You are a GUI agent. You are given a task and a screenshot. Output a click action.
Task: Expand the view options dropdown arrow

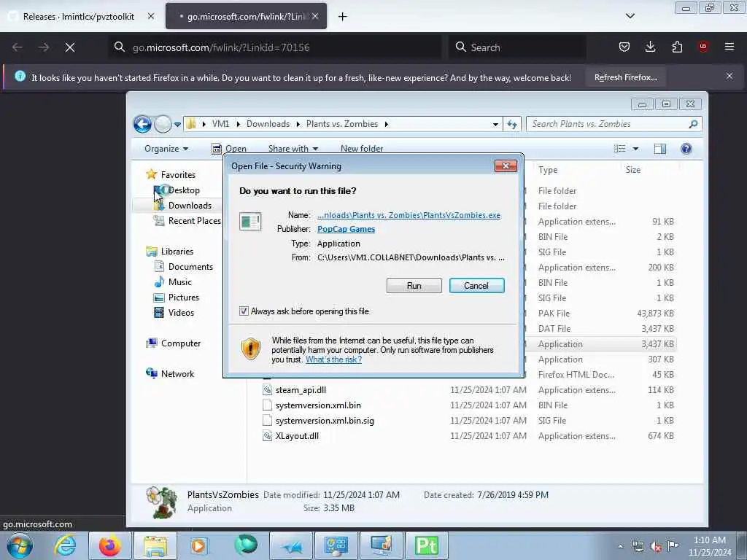tap(635, 149)
